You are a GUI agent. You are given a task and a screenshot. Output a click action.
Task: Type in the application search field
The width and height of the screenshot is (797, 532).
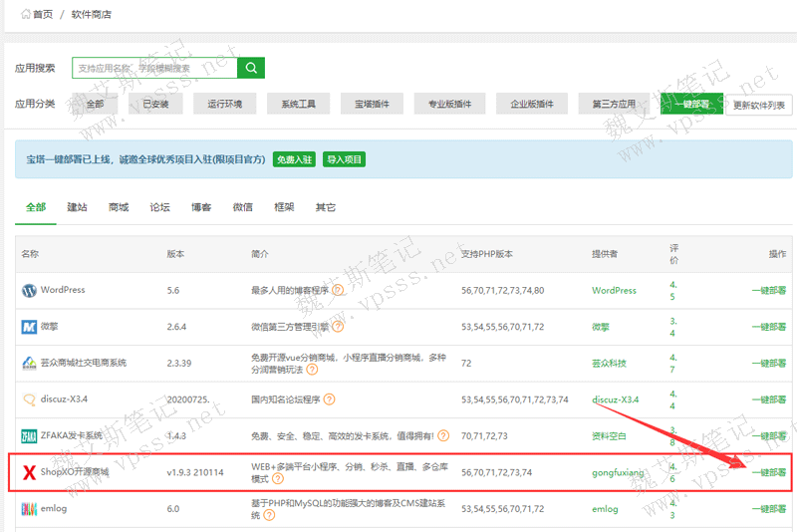[x=154, y=68]
